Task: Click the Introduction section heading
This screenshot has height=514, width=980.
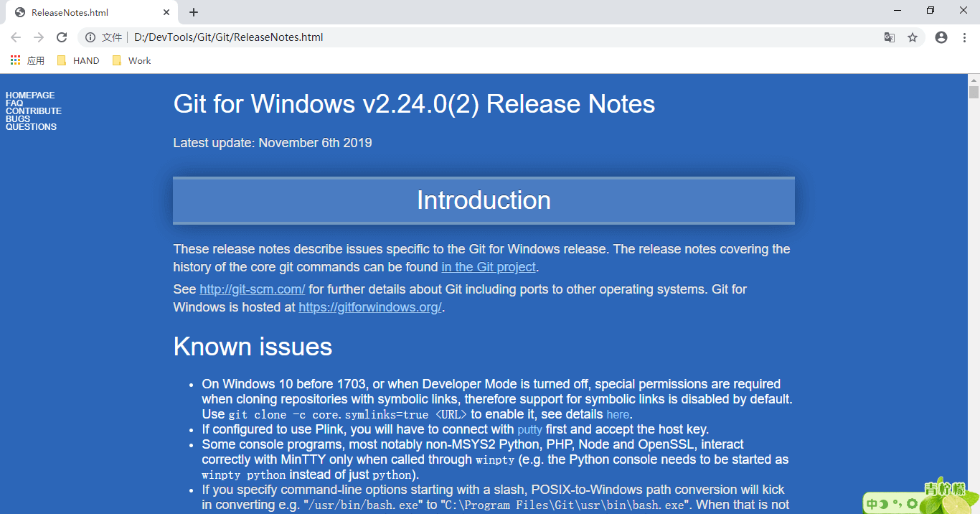Action: click(x=484, y=200)
